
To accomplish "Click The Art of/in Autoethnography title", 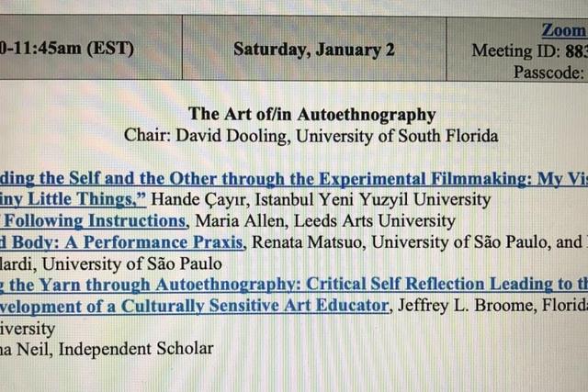I will click(312, 114).
